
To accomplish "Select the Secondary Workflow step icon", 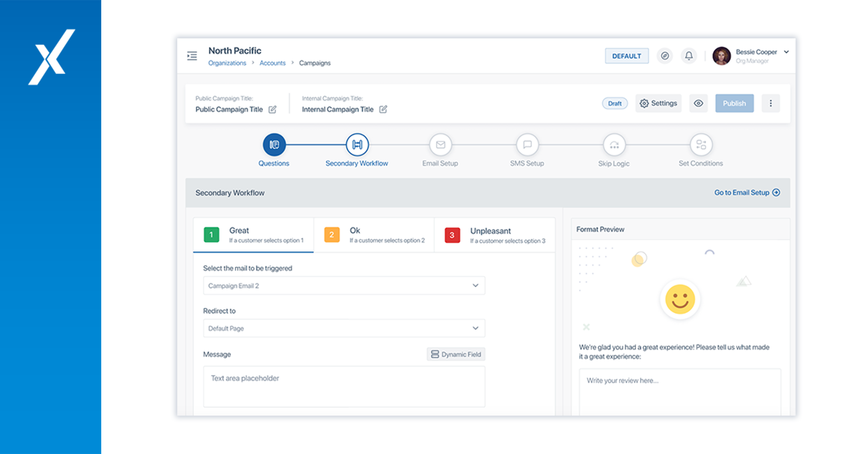I will [x=357, y=145].
